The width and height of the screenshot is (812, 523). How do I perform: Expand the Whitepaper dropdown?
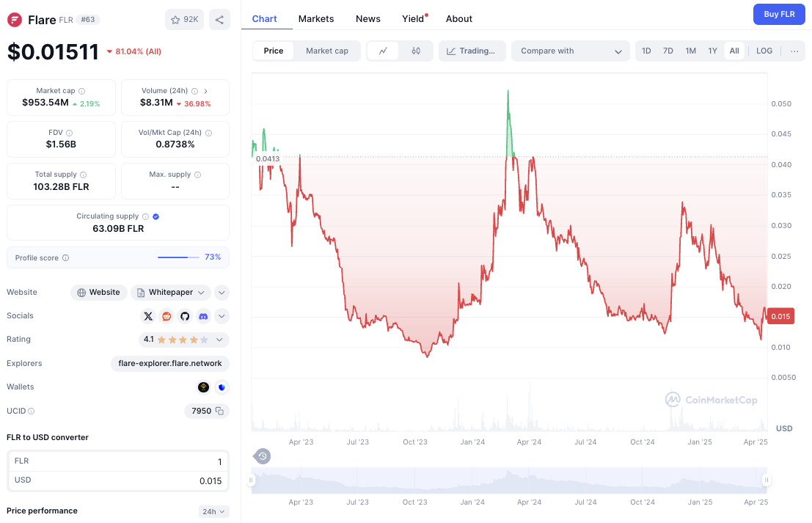[171, 293]
